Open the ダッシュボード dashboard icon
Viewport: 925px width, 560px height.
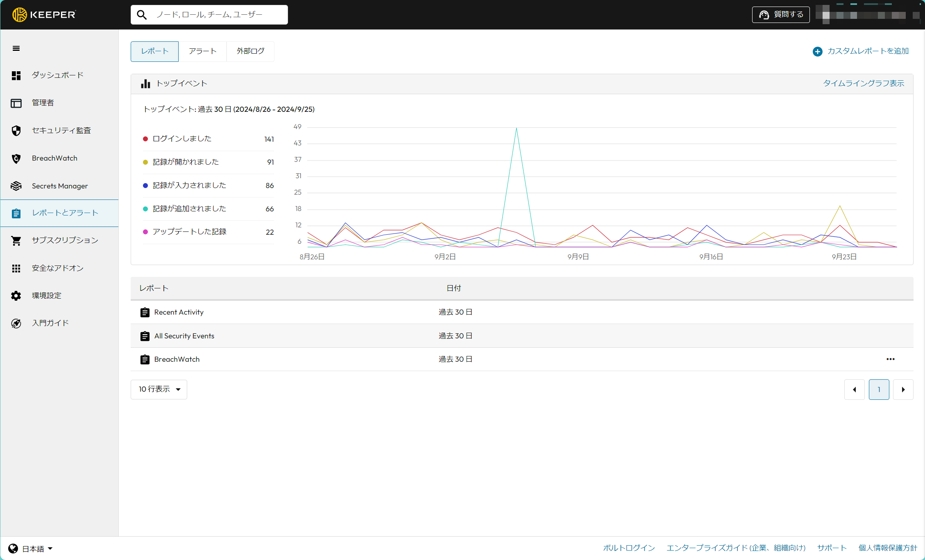coord(16,75)
